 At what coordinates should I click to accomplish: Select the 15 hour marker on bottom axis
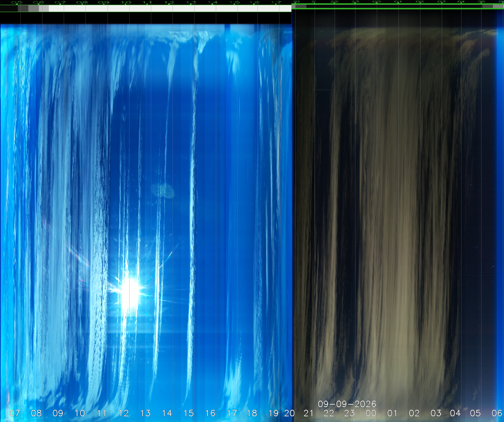point(188,413)
